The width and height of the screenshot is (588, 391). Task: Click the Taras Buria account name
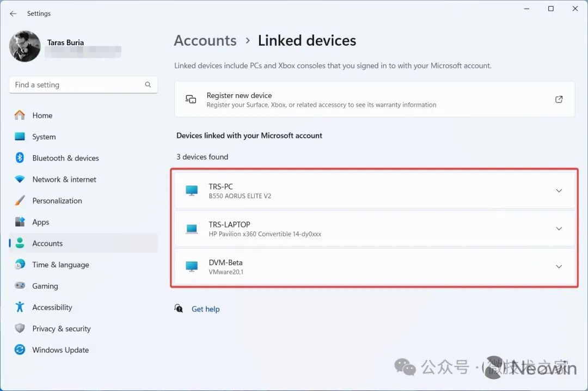coord(66,42)
